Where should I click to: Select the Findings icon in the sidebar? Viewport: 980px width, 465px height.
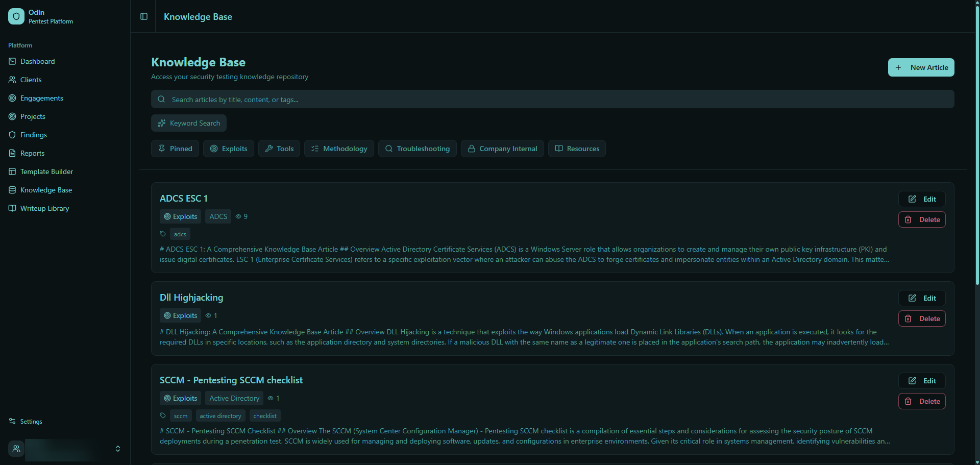[x=12, y=135]
